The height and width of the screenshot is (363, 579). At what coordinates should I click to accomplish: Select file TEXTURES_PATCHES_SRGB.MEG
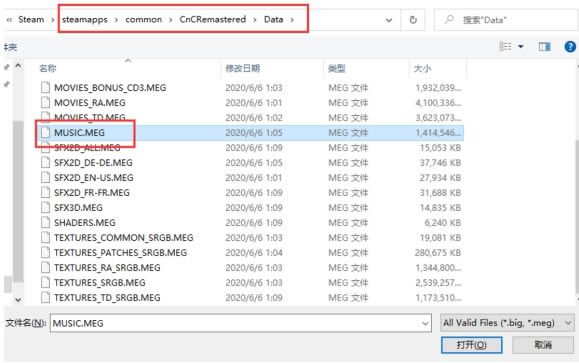coord(120,253)
